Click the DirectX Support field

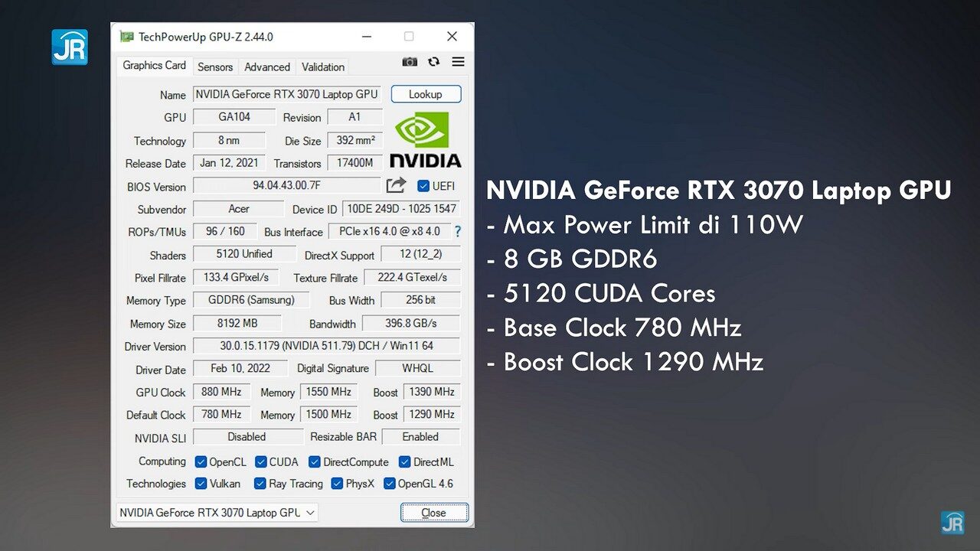click(420, 254)
